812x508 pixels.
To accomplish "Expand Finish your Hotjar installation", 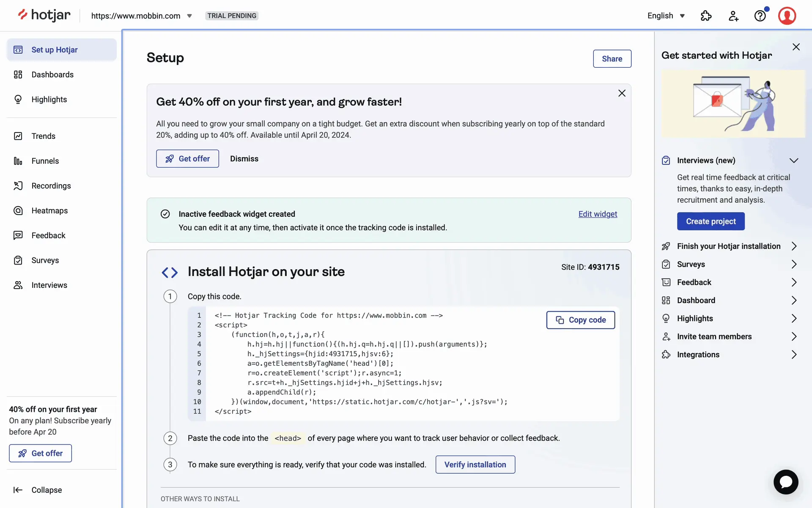I will coord(729,246).
